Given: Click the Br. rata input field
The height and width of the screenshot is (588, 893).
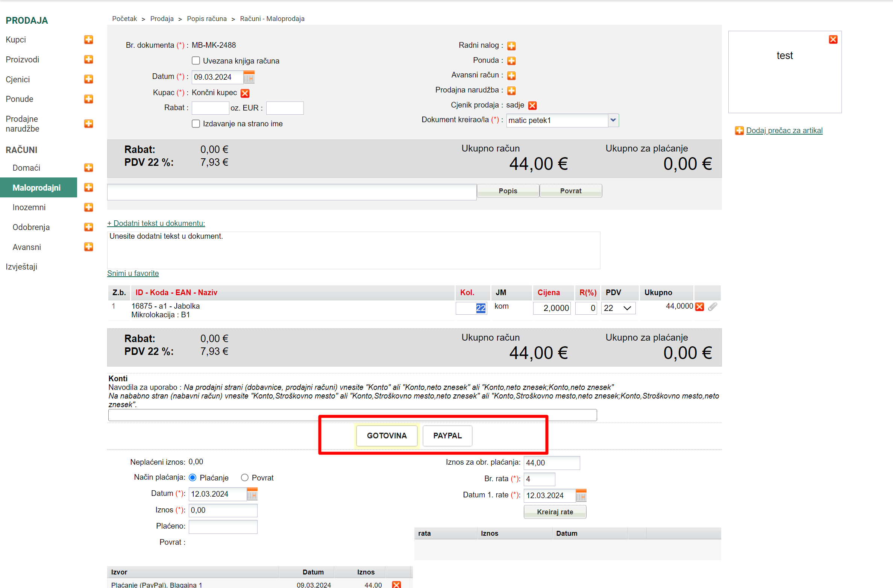Looking at the screenshot, I should (x=539, y=479).
